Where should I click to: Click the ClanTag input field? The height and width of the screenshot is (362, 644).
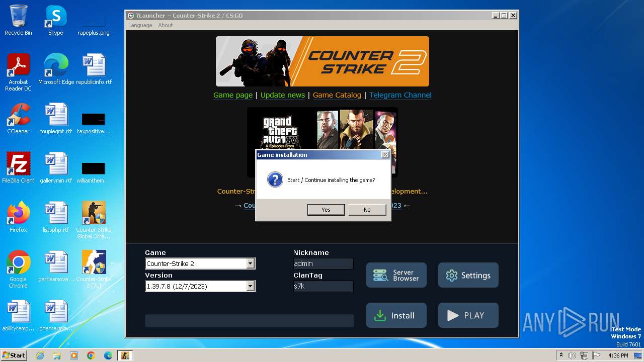(x=323, y=286)
